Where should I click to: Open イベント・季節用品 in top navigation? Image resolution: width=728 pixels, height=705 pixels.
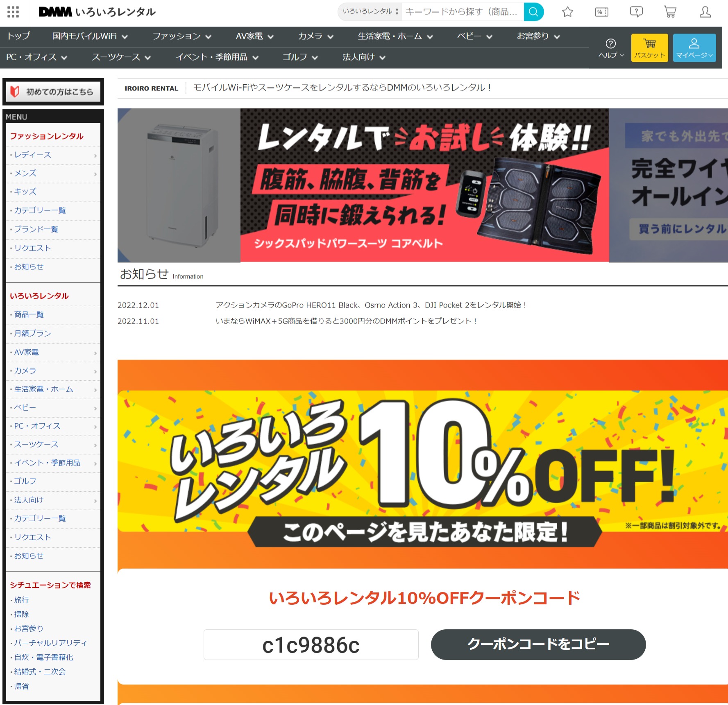(x=217, y=57)
